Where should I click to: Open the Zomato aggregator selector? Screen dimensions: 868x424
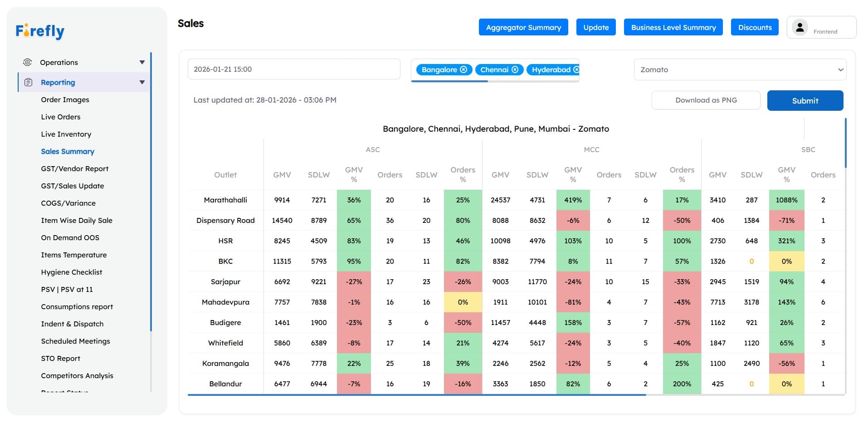click(739, 69)
